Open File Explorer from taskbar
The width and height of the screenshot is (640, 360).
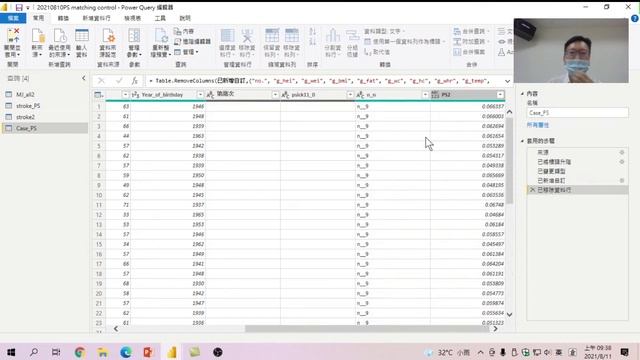(102, 352)
